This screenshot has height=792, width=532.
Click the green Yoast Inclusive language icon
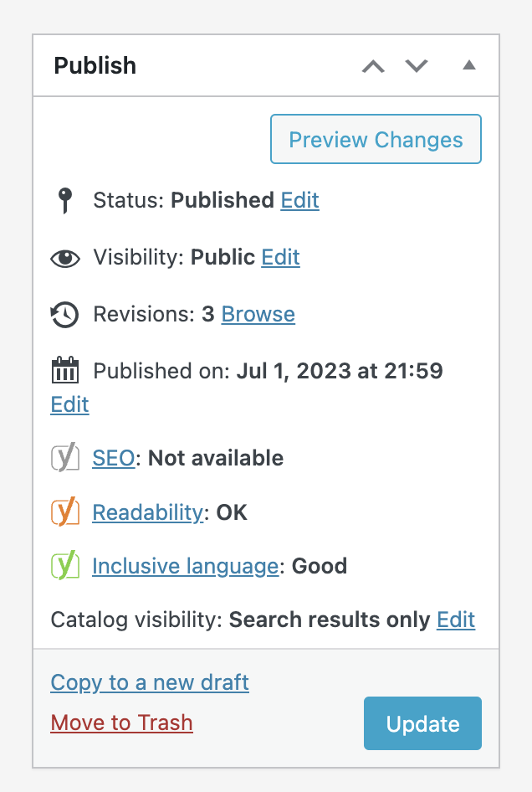click(65, 565)
